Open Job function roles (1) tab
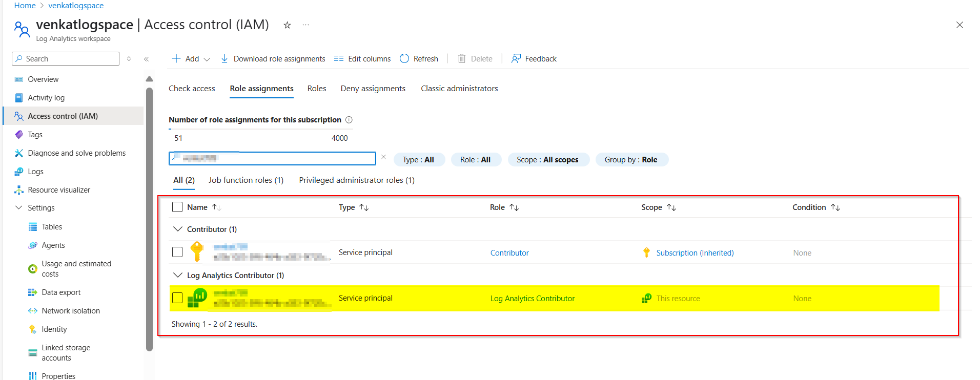Screen dimensions: 980x380 246,180
